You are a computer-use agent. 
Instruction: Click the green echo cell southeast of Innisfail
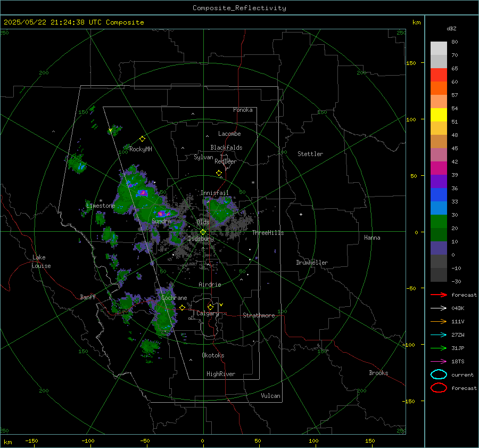(x=220, y=209)
